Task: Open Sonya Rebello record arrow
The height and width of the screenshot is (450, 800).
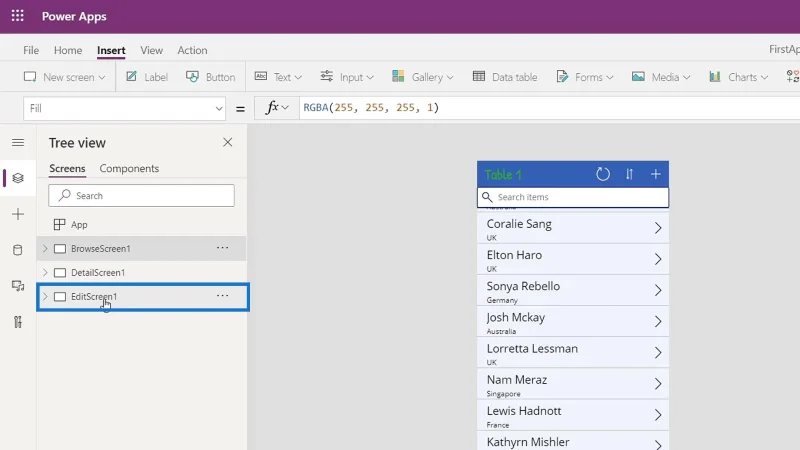Action: coord(658,290)
